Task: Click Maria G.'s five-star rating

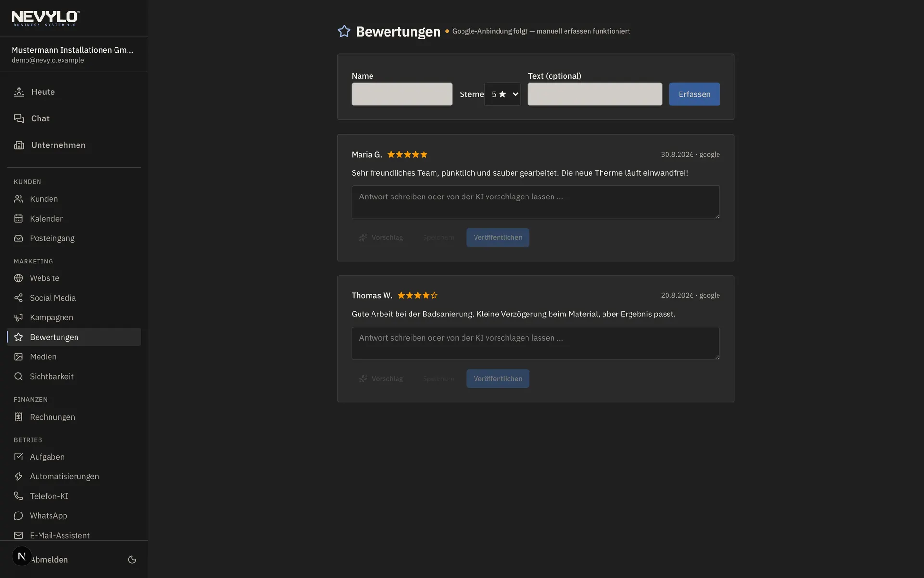Action: tap(408, 155)
